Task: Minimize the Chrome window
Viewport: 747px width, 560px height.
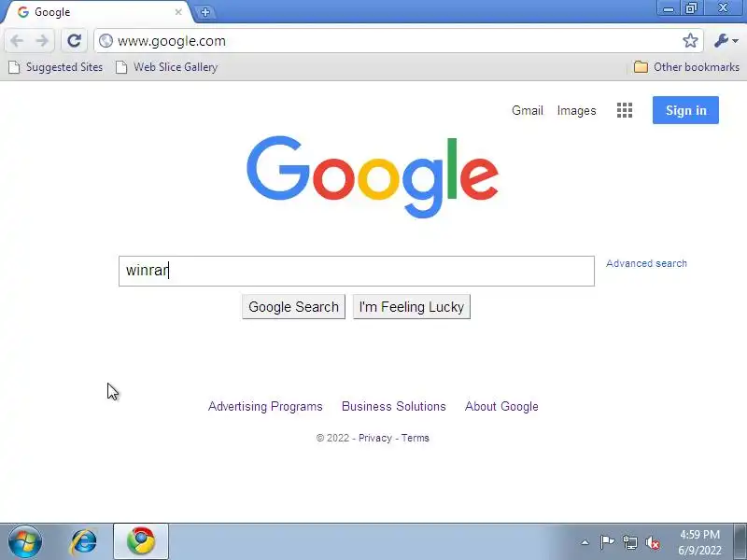Action: (x=669, y=8)
